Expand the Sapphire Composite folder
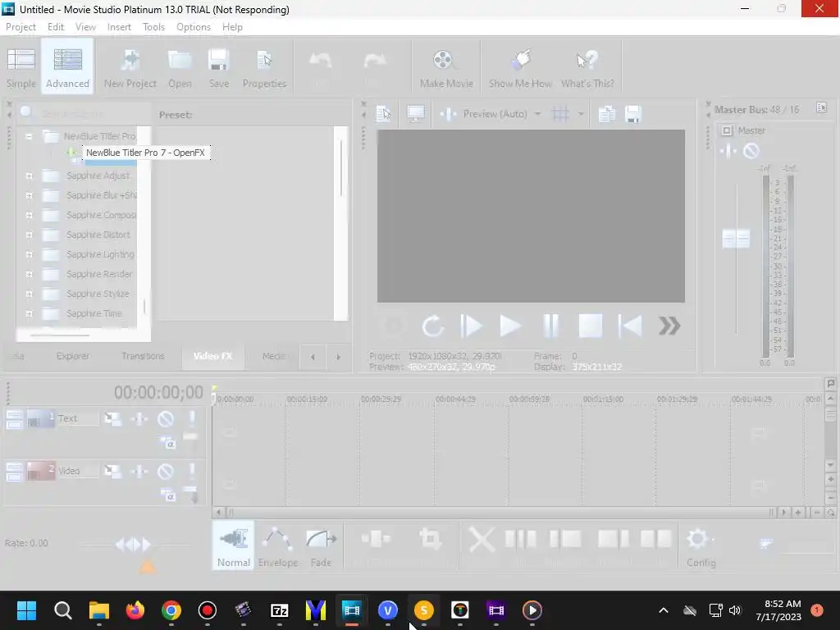The width and height of the screenshot is (840, 630). click(29, 216)
